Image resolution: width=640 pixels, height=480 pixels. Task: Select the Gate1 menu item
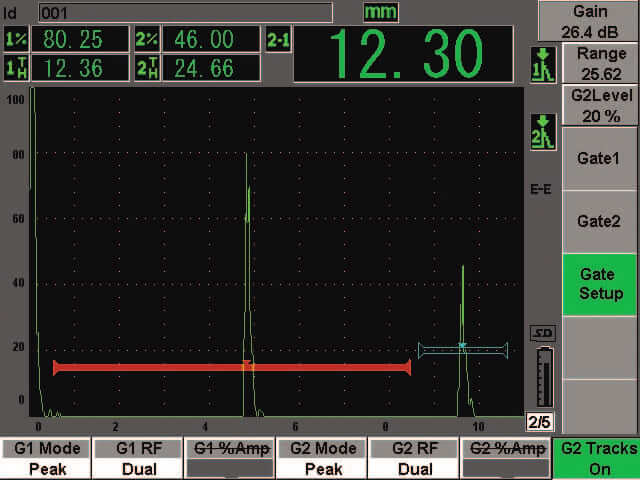click(x=598, y=158)
